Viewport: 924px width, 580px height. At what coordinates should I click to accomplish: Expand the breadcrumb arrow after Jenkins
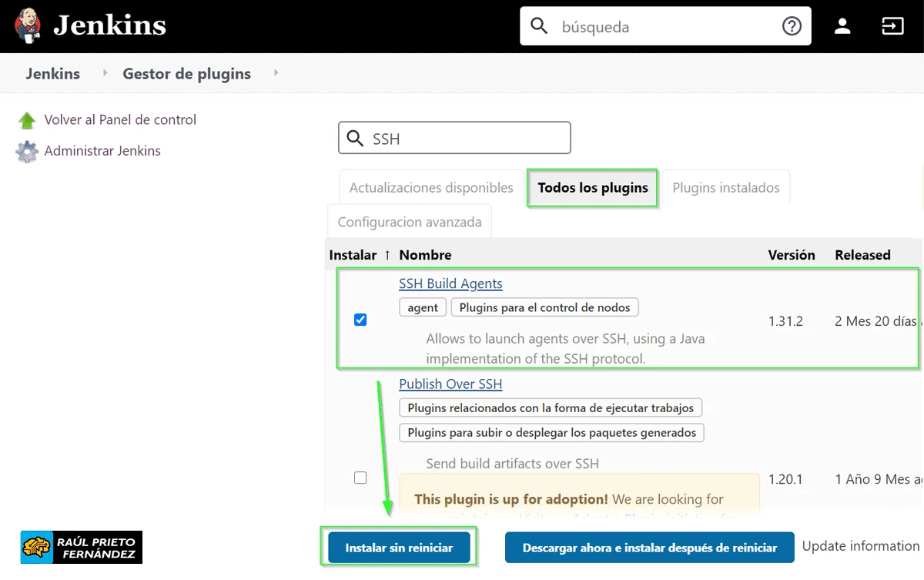click(106, 73)
